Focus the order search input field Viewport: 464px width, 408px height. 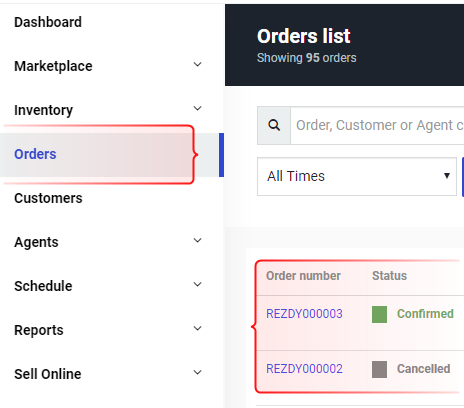tap(377, 125)
